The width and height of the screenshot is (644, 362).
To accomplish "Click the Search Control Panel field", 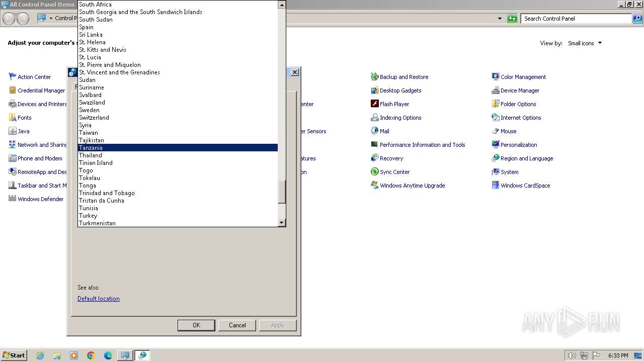I will click(577, 19).
